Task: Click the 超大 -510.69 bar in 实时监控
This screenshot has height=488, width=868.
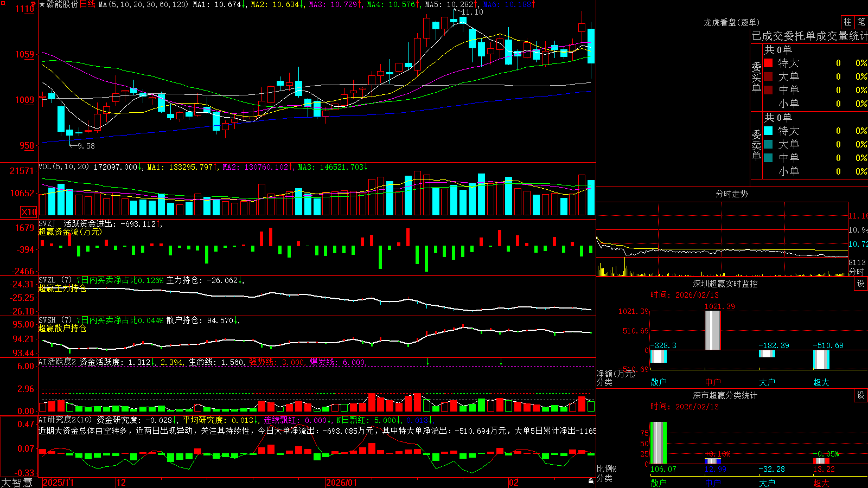Action: 821,360
